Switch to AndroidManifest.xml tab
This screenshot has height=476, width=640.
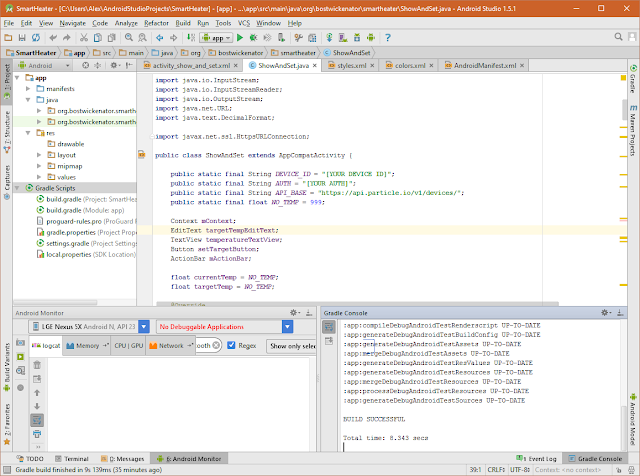click(485, 65)
